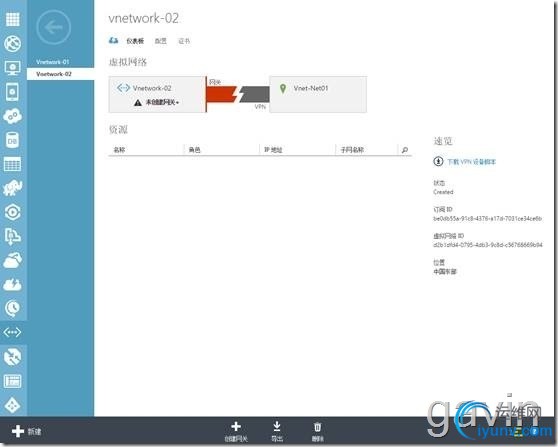Click quick start cloud icon beside 仪表板
Image resolution: width=558 pixels, height=447 pixels.
114,41
